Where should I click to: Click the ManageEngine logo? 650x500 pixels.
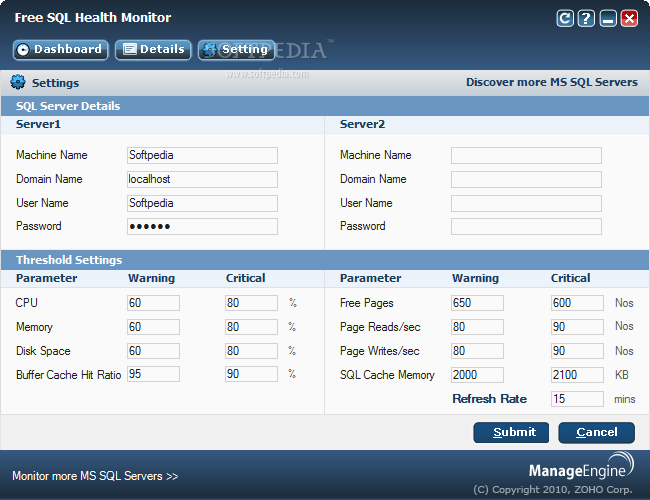tap(581, 466)
